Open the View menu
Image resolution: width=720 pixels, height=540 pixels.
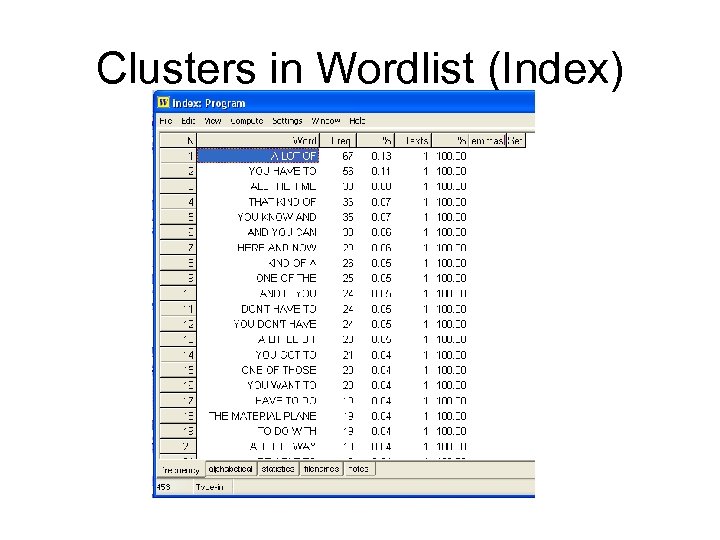pos(213,121)
